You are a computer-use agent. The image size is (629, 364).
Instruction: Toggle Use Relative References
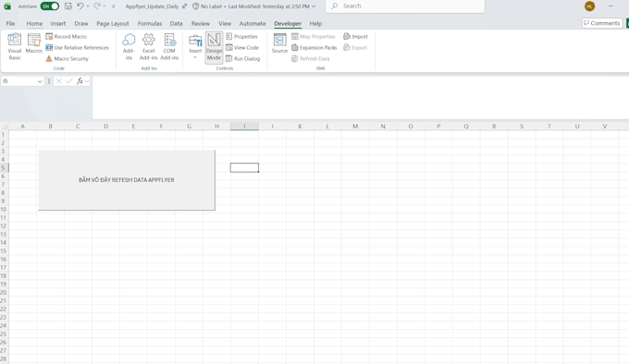pyautogui.click(x=77, y=48)
